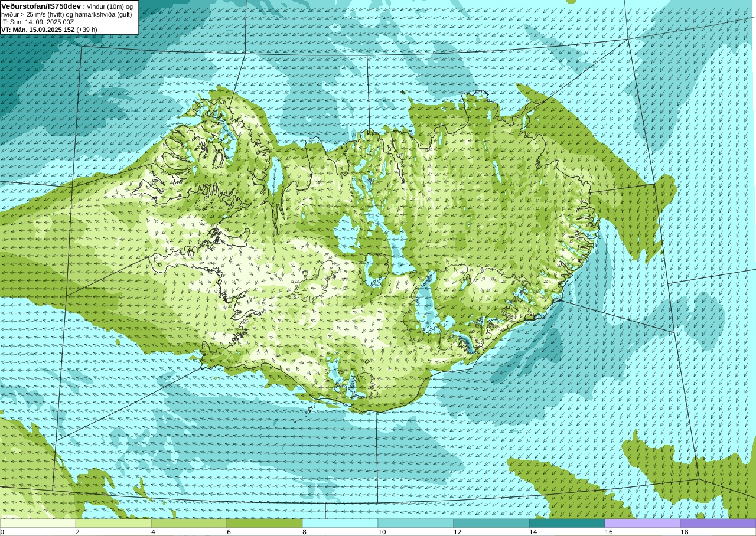Click the '(+39 h)' forecast offset text
The height and width of the screenshot is (536, 756).
[x=87, y=30]
